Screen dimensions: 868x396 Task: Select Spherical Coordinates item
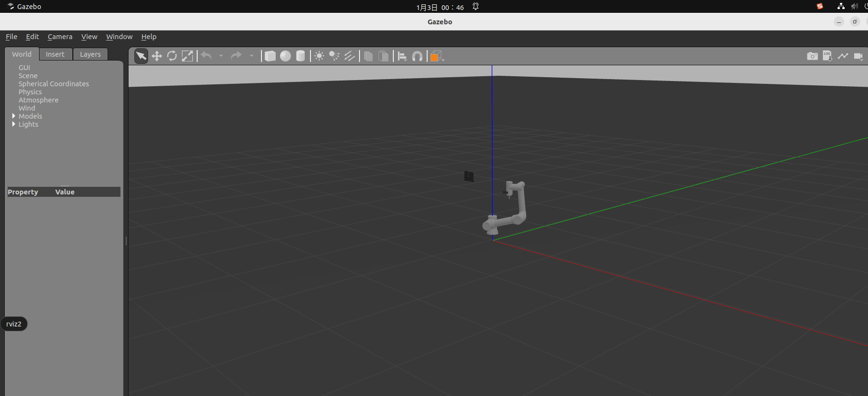click(x=54, y=84)
